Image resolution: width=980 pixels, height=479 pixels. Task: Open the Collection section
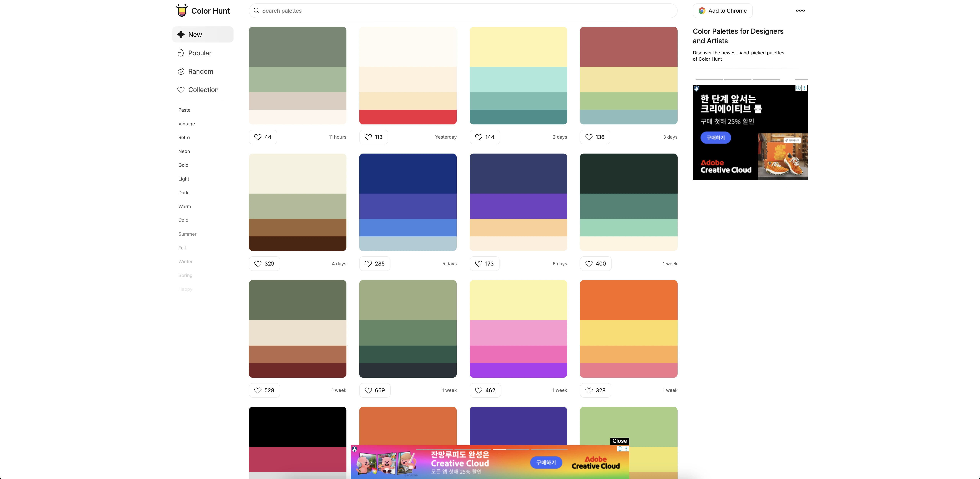[203, 90]
